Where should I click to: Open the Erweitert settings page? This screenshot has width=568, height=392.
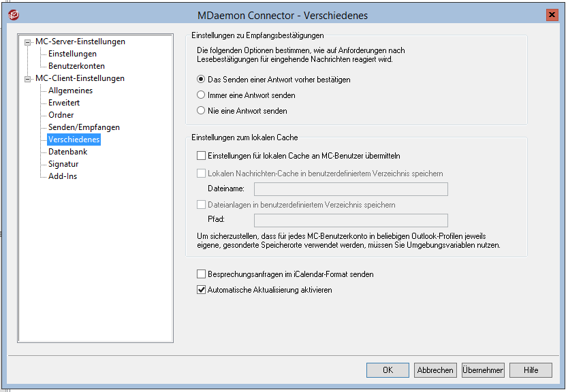tap(64, 103)
